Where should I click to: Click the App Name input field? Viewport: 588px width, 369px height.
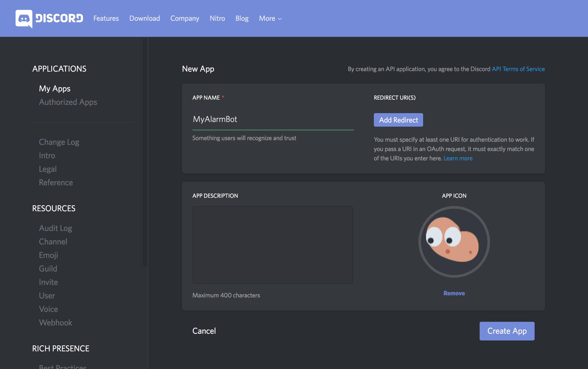pos(273,119)
